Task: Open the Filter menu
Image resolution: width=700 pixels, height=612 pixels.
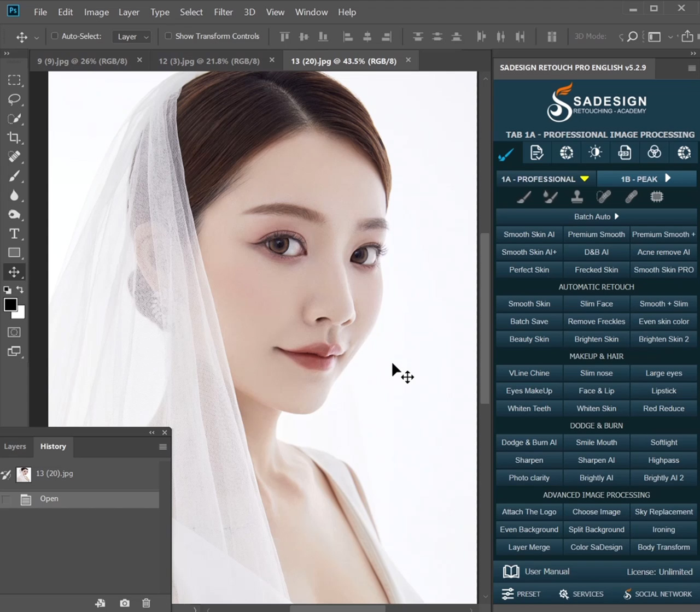Action: (223, 12)
